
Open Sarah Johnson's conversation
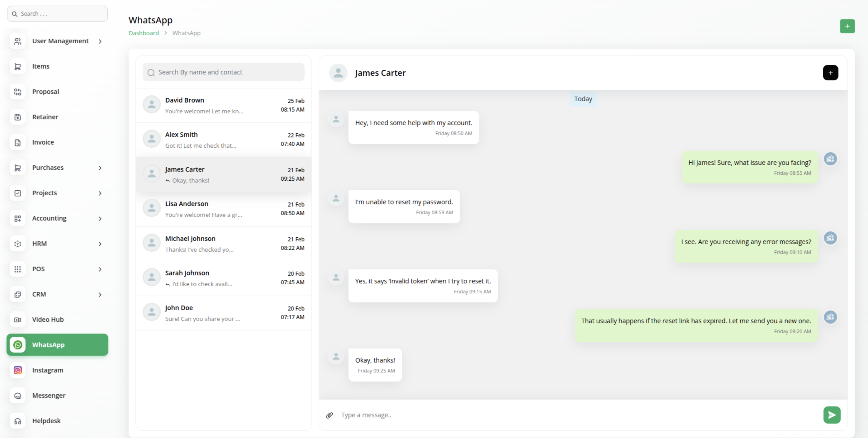click(223, 278)
